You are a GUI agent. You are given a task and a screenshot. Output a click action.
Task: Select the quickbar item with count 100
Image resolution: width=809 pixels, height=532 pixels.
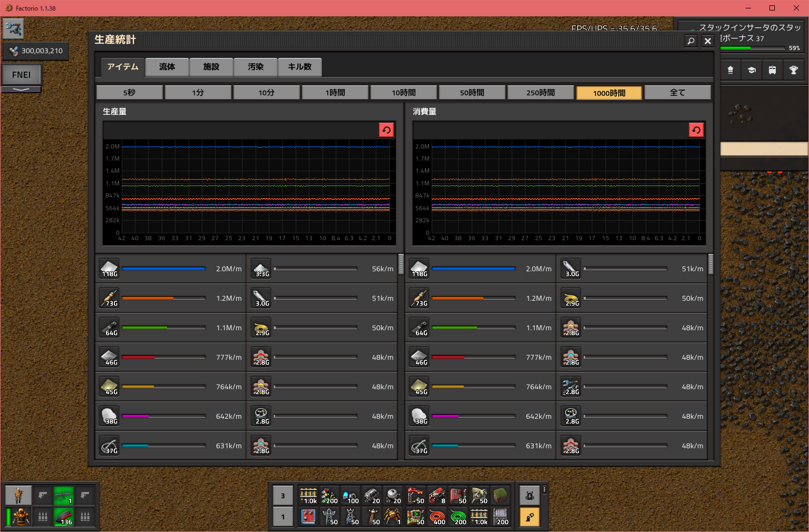click(350, 495)
